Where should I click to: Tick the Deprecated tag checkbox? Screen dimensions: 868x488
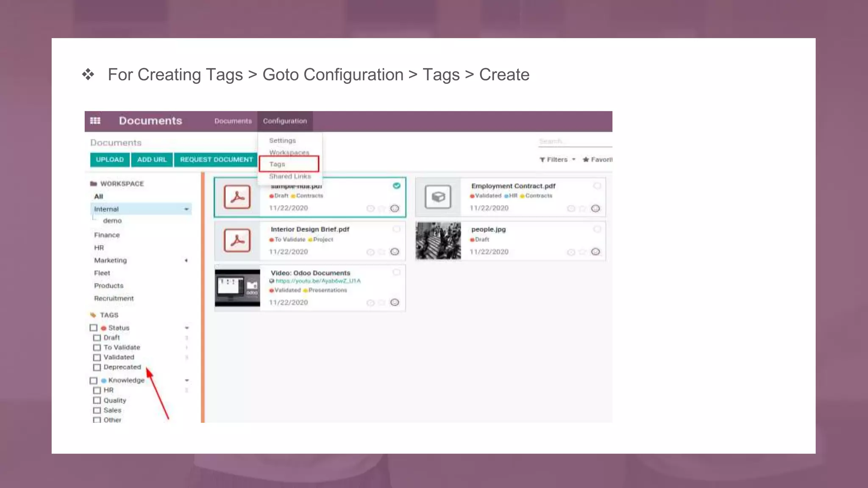coord(97,367)
